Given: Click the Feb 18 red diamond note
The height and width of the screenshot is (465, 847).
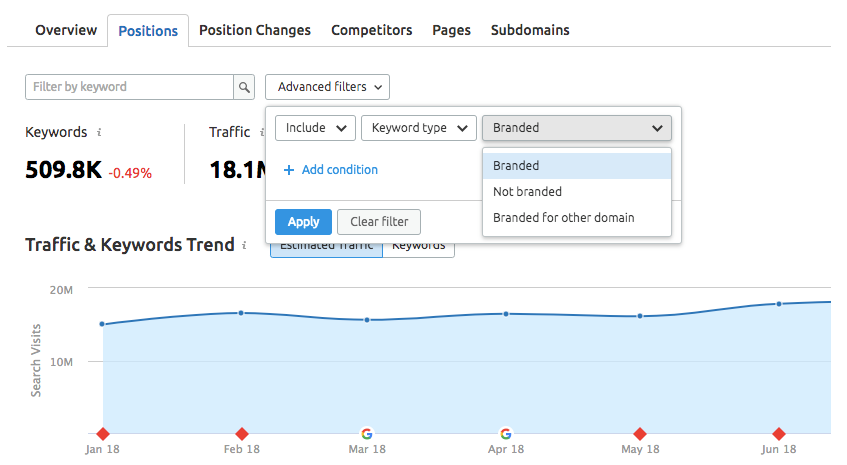Looking at the screenshot, I should point(242,434).
